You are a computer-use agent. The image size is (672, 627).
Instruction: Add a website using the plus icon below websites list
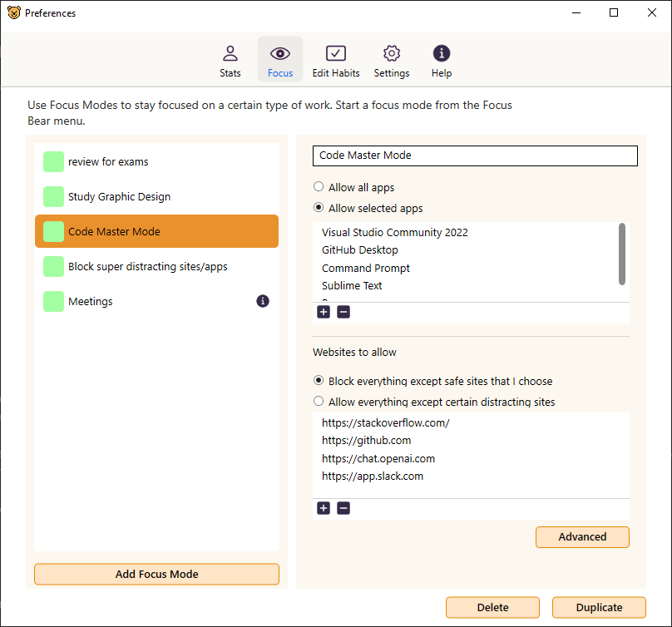pyautogui.click(x=324, y=508)
